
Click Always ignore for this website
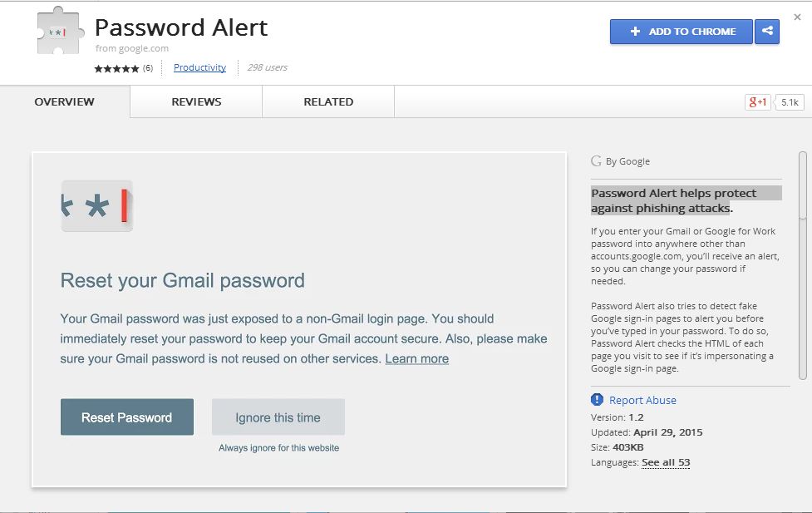(x=278, y=447)
